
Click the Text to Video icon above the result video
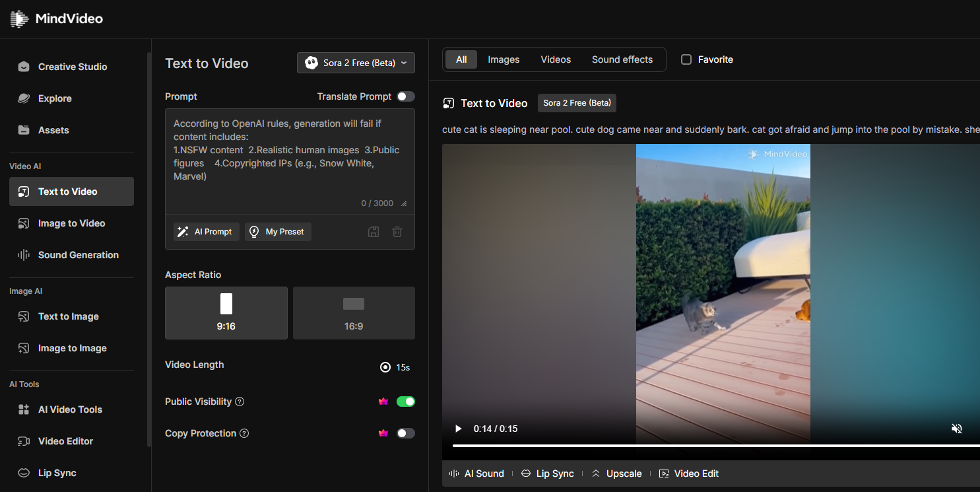pos(449,103)
